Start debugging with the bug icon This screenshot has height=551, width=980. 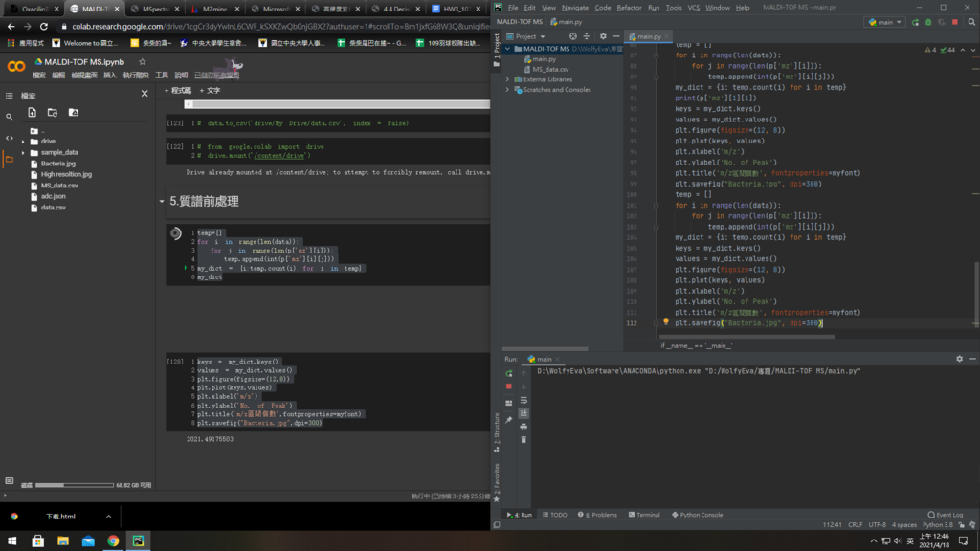pos(928,23)
